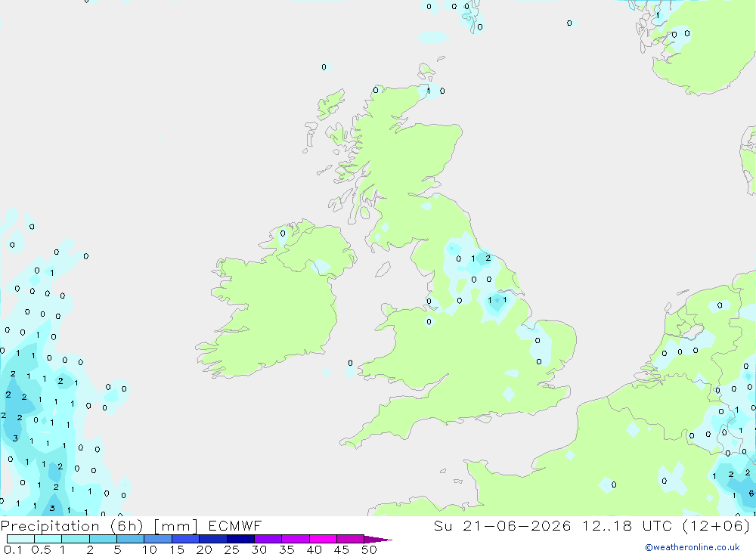Viewport: 756px width, 554px height.
Task: Click the 25–30 mm navy legend swatch
Action: click(240, 539)
